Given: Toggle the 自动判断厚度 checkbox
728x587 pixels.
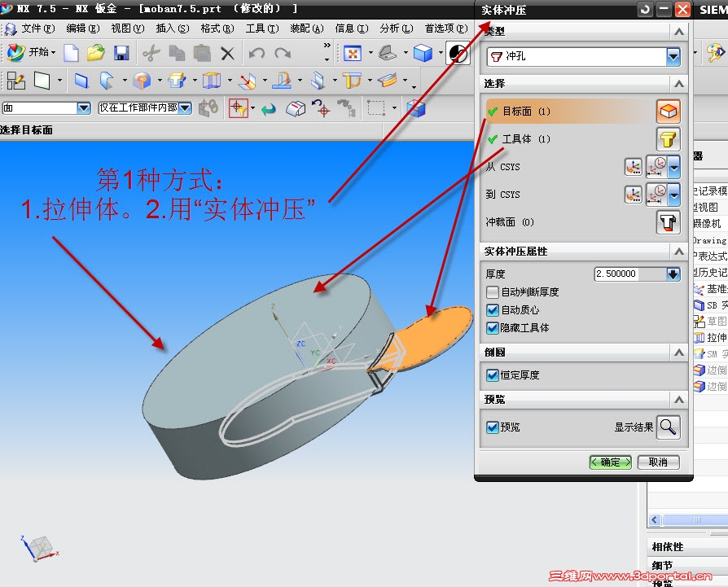Looking at the screenshot, I should (492, 292).
